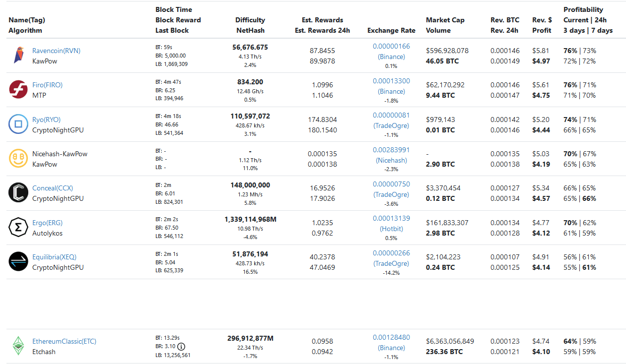Open the Firo(FIRO) coin page

coord(47,85)
